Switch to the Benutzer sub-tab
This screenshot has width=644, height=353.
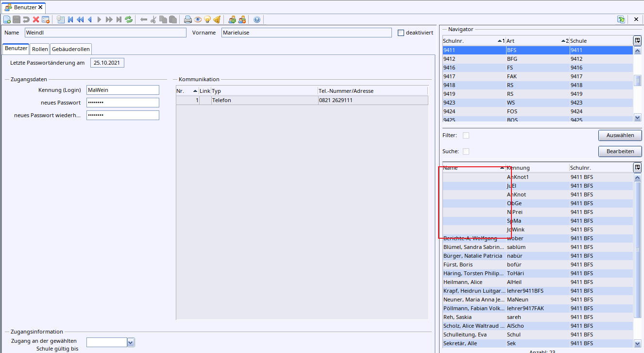(16, 49)
